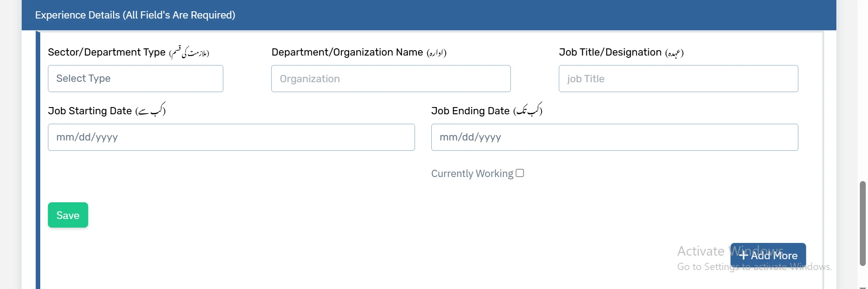The width and height of the screenshot is (868, 289).
Task: Focus the job Title input box
Action: (678, 78)
